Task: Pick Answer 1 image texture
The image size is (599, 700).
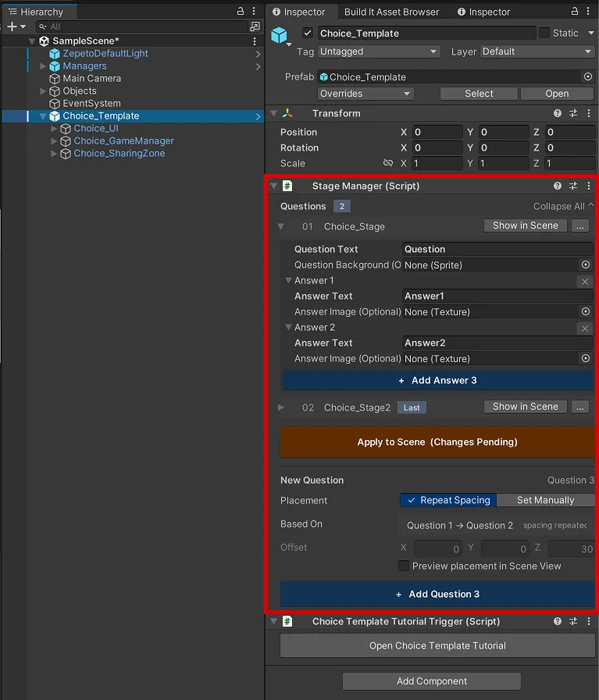Action: coord(586,311)
